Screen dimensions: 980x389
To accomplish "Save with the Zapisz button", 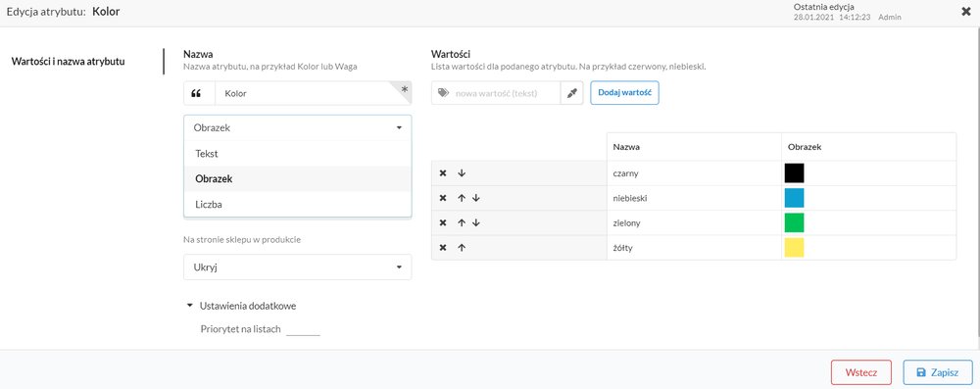I will click(x=938, y=372).
